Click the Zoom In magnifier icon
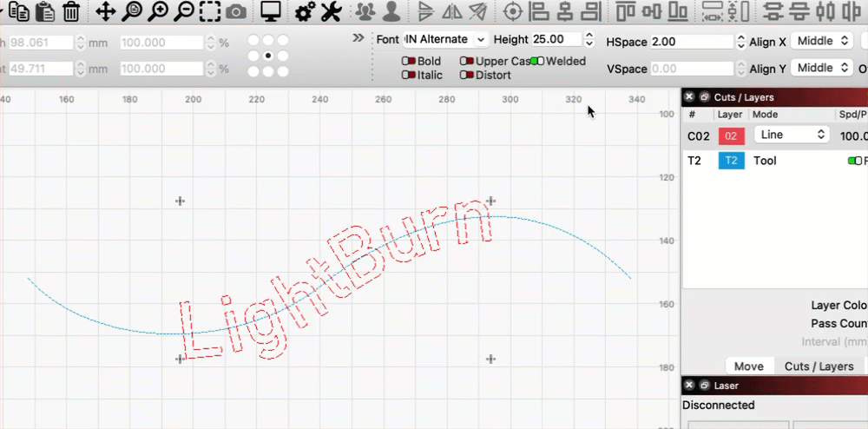The image size is (868, 429). pos(157,12)
